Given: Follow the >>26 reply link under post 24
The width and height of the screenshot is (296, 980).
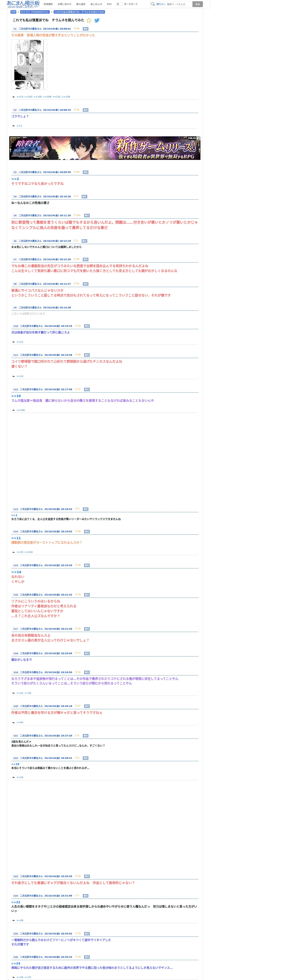Looking at the screenshot, I should (x=20, y=920).
